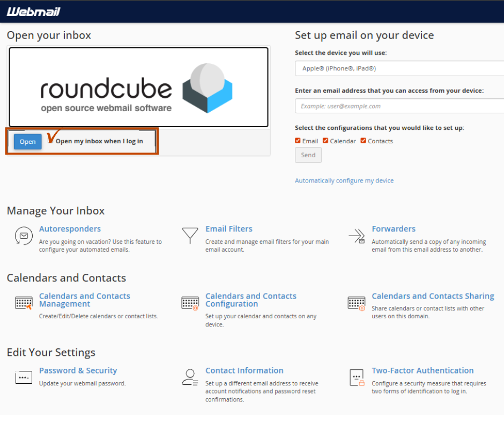Viewport: 504px width, 423px height.
Task: Disable the Contacts configuration checkbox
Action: 363,141
